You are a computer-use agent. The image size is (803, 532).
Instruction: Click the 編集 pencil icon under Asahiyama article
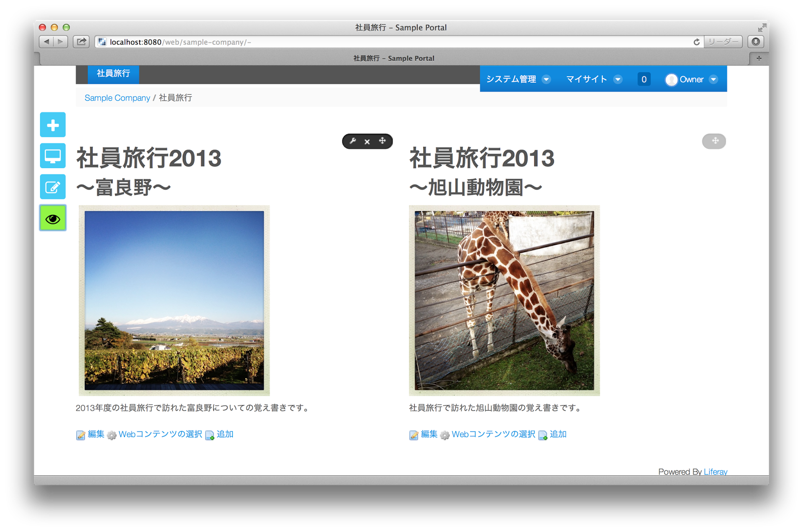[414, 435]
